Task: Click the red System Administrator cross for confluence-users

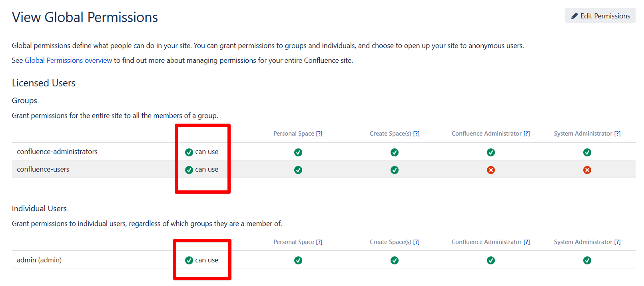Action: click(x=587, y=170)
